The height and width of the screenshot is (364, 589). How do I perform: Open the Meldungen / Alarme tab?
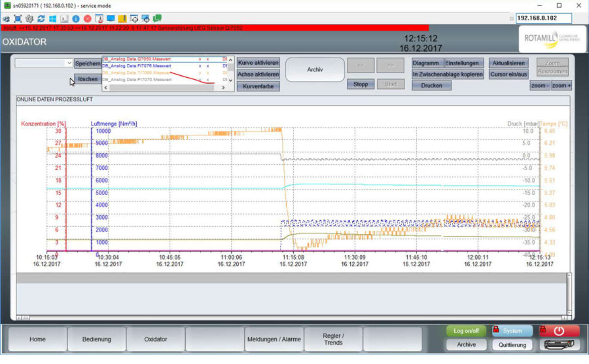pyautogui.click(x=274, y=339)
